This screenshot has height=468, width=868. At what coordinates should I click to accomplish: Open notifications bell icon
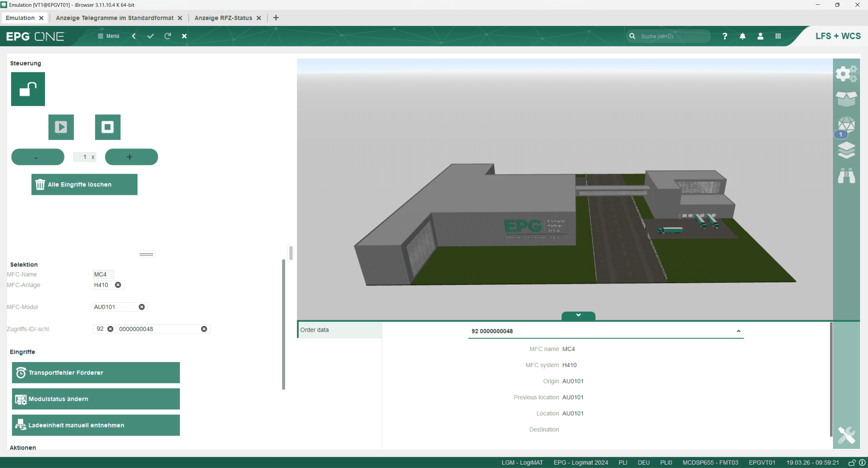(x=742, y=36)
